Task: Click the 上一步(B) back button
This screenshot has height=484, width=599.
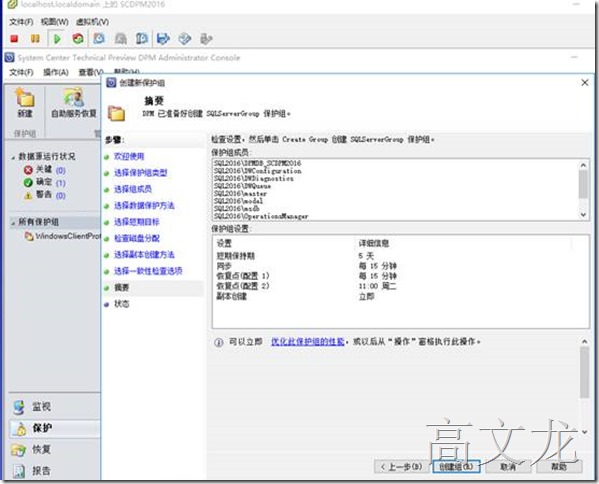Action: tap(401, 466)
